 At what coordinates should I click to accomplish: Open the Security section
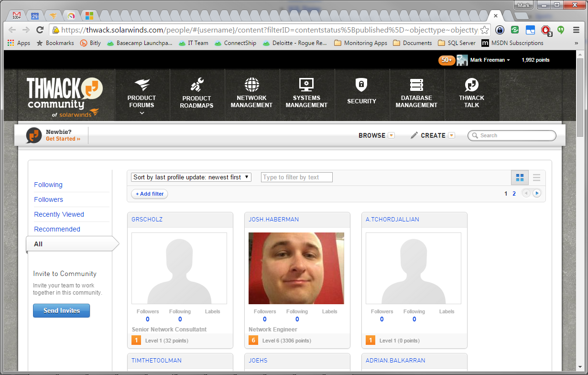pos(362,96)
